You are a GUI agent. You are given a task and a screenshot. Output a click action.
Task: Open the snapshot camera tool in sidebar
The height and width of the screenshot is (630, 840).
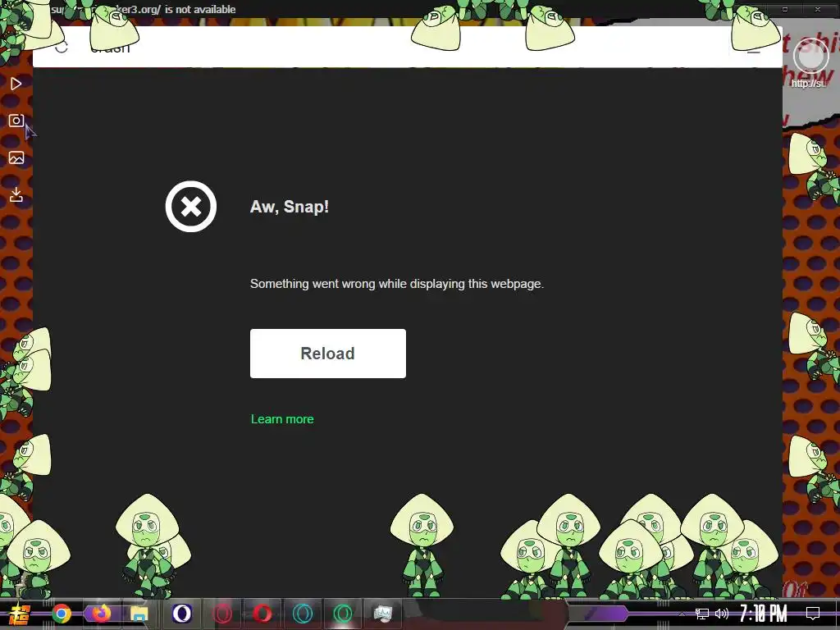click(16, 121)
